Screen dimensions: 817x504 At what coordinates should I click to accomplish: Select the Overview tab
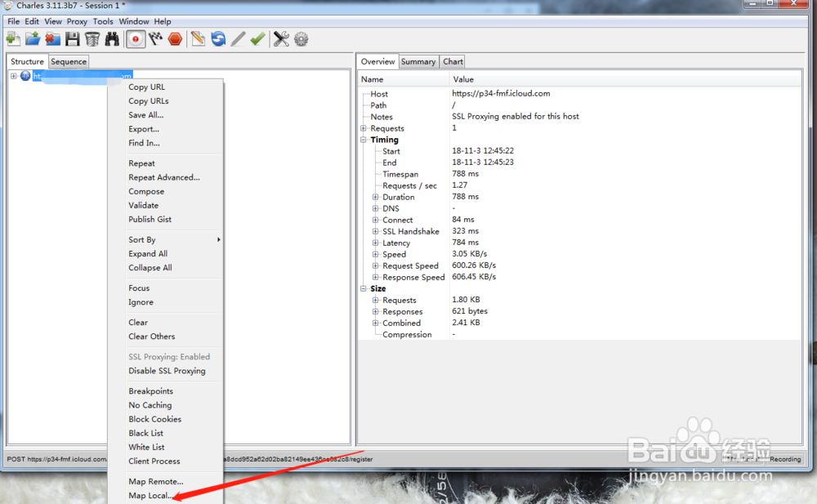pos(377,61)
